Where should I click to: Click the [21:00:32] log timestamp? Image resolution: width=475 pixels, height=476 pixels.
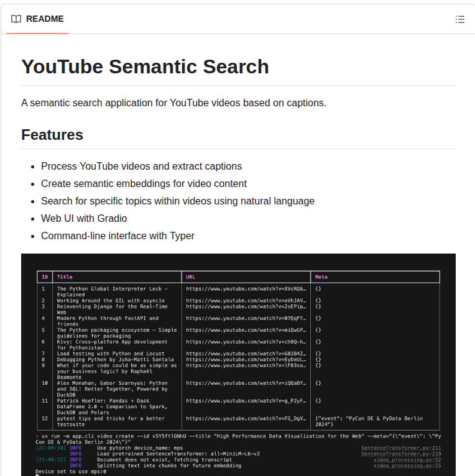(x=51, y=460)
